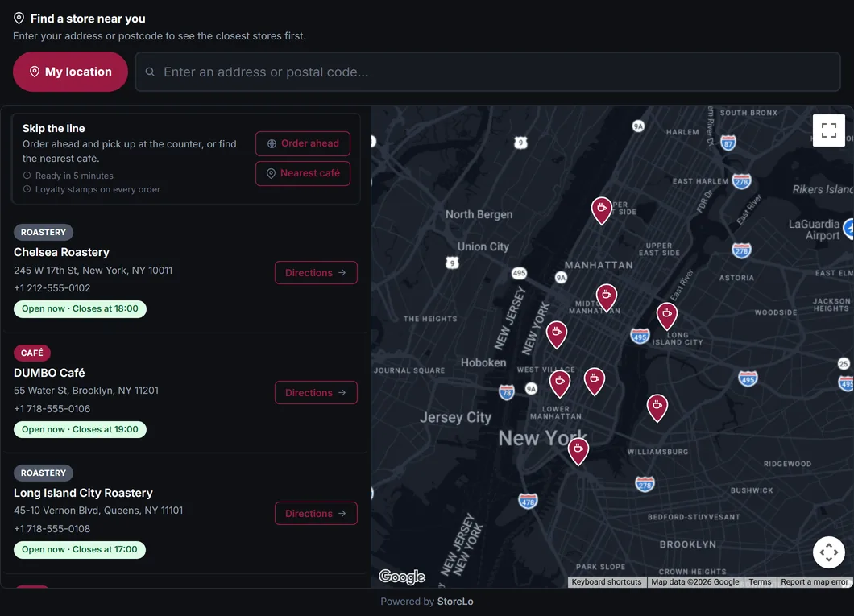Click the Open now Closes at 17:00 badge
The height and width of the screenshot is (616, 854).
coord(80,550)
